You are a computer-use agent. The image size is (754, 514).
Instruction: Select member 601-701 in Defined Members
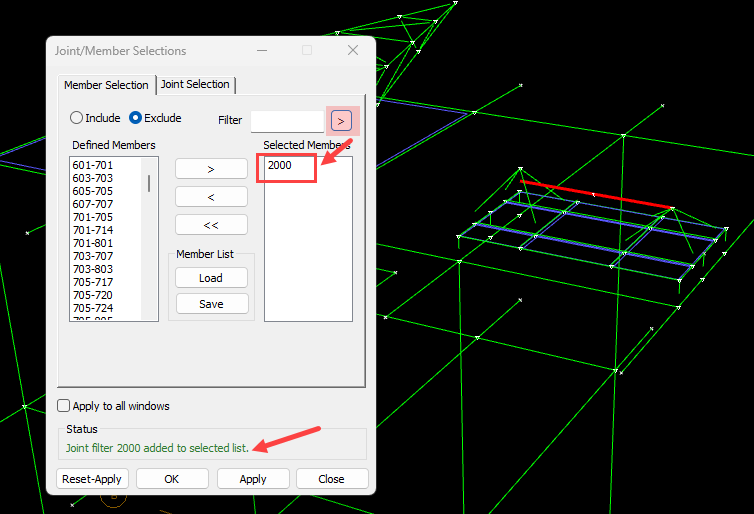[x=93, y=165]
